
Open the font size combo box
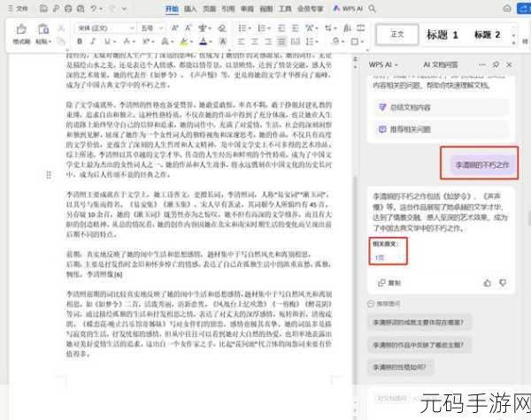pyautogui.click(x=151, y=28)
